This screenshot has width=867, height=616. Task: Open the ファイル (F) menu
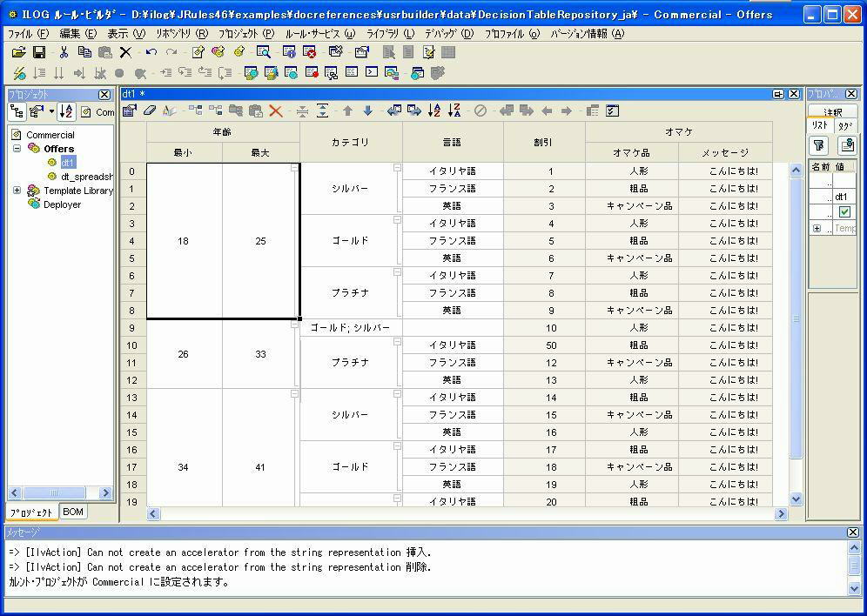pos(28,34)
